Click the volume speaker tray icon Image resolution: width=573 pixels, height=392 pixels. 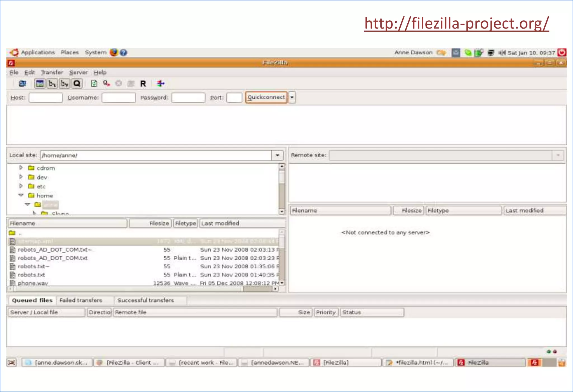pyautogui.click(x=502, y=53)
